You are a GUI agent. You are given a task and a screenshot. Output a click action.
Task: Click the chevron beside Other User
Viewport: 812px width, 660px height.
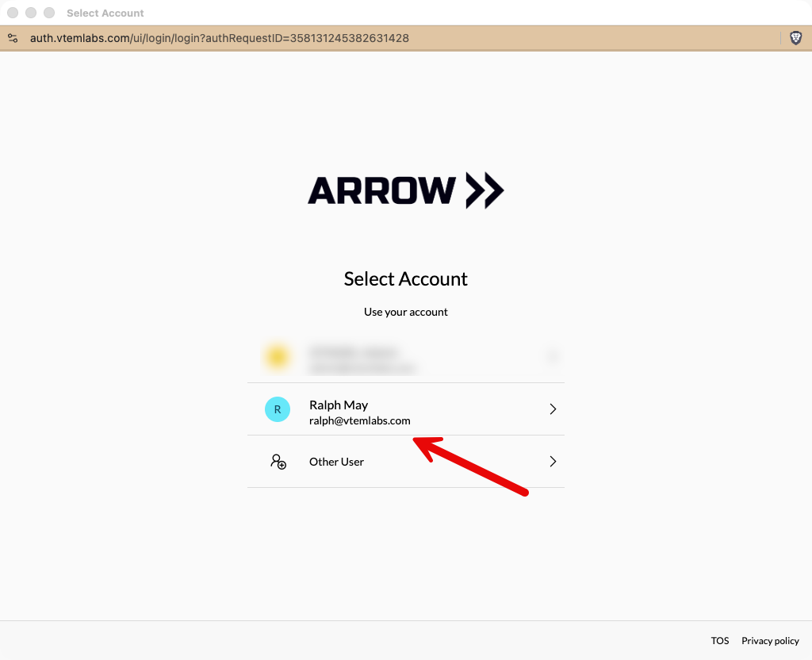point(553,462)
